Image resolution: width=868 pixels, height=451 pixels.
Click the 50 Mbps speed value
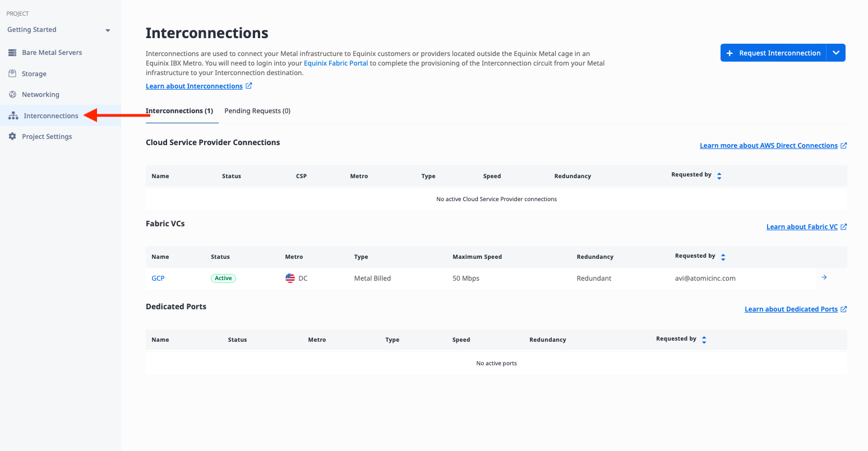coord(466,278)
